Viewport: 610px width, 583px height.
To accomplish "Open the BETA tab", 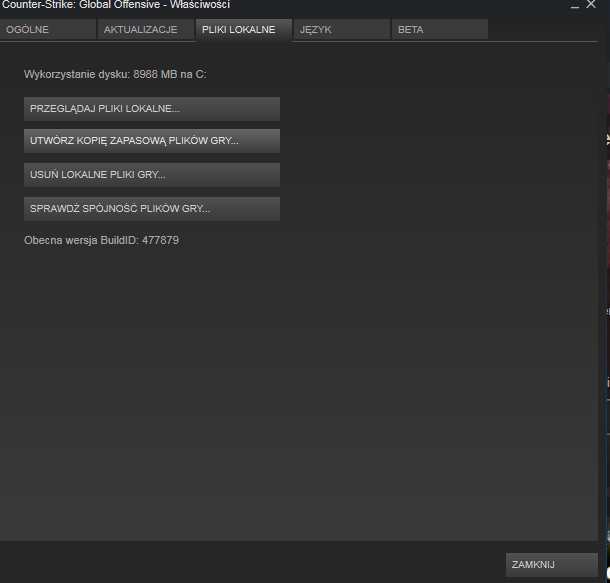I will 440,30.
